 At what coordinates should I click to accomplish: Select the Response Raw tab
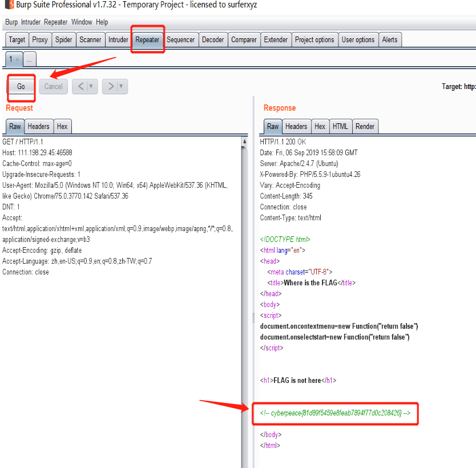point(273,127)
